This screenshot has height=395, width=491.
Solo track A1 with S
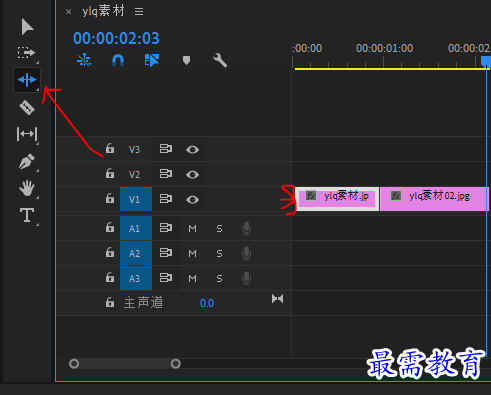219,229
